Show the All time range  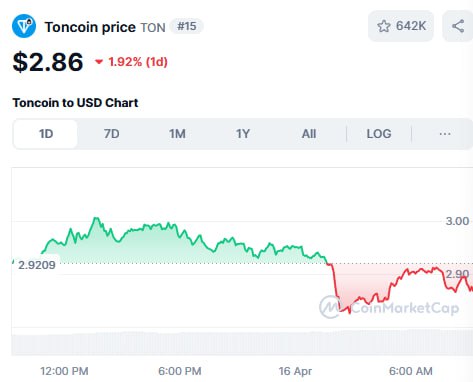point(309,134)
